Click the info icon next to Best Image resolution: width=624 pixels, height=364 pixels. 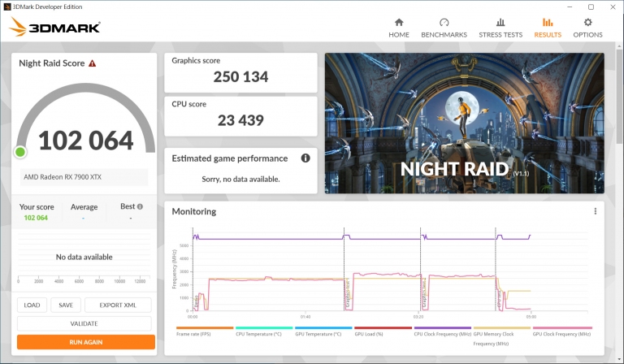tap(140, 206)
